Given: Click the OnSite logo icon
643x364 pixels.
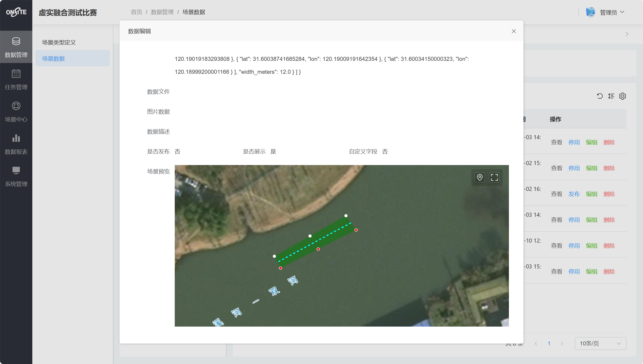Looking at the screenshot, I should 16,12.
